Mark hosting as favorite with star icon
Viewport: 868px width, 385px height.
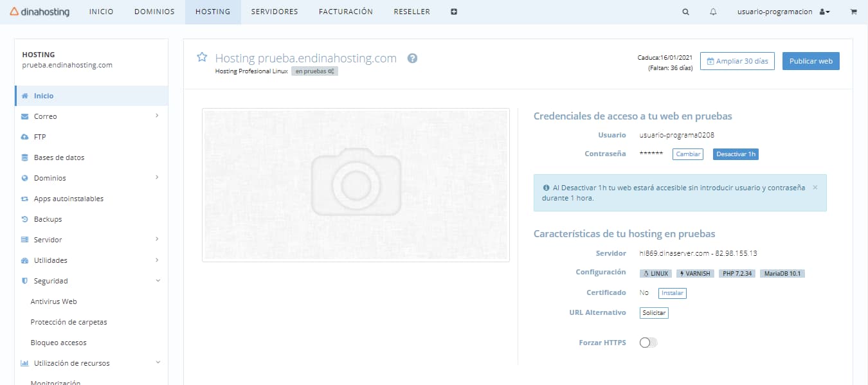coord(202,57)
